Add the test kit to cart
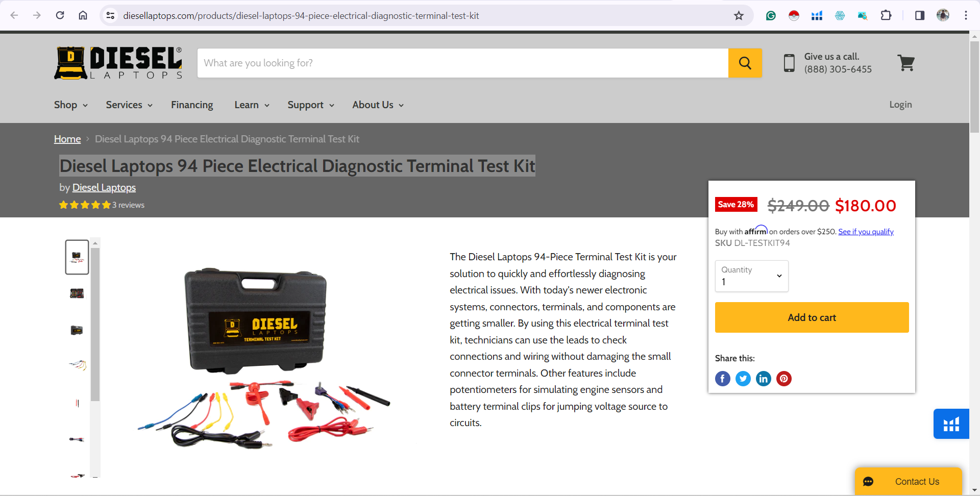 pyautogui.click(x=812, y=317)
